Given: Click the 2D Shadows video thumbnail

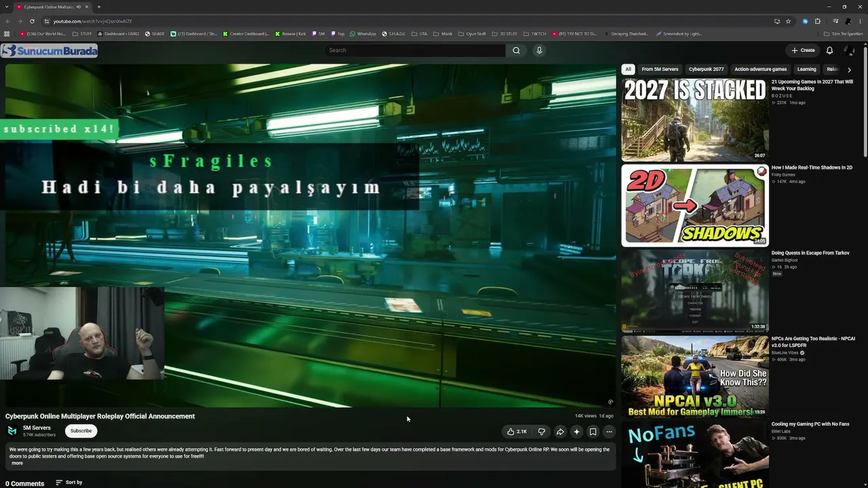Looking at the screenshot, I should (695, 206).
